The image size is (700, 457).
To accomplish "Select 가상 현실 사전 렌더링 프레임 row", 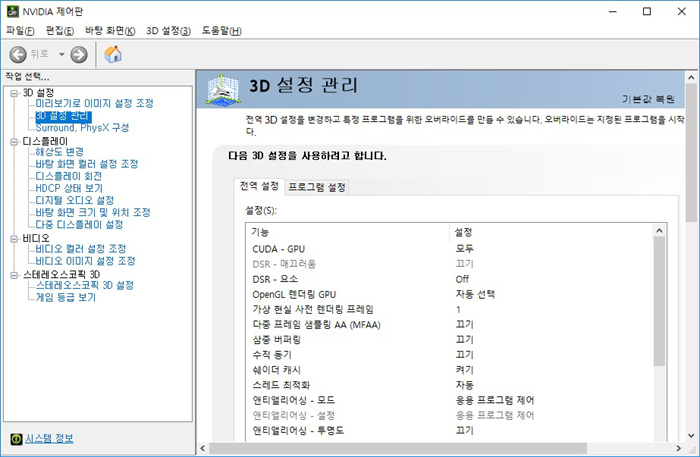I will click(450, 310).
